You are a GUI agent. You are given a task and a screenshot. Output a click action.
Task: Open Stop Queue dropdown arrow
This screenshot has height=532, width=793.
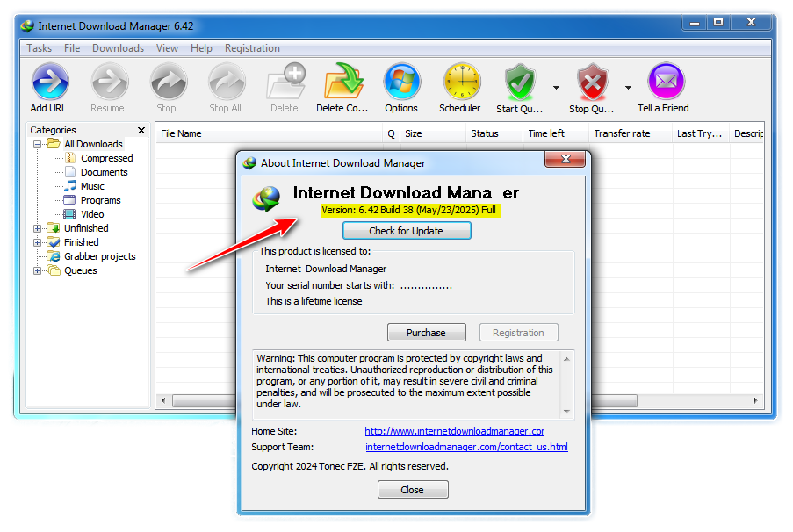[628, 88]
